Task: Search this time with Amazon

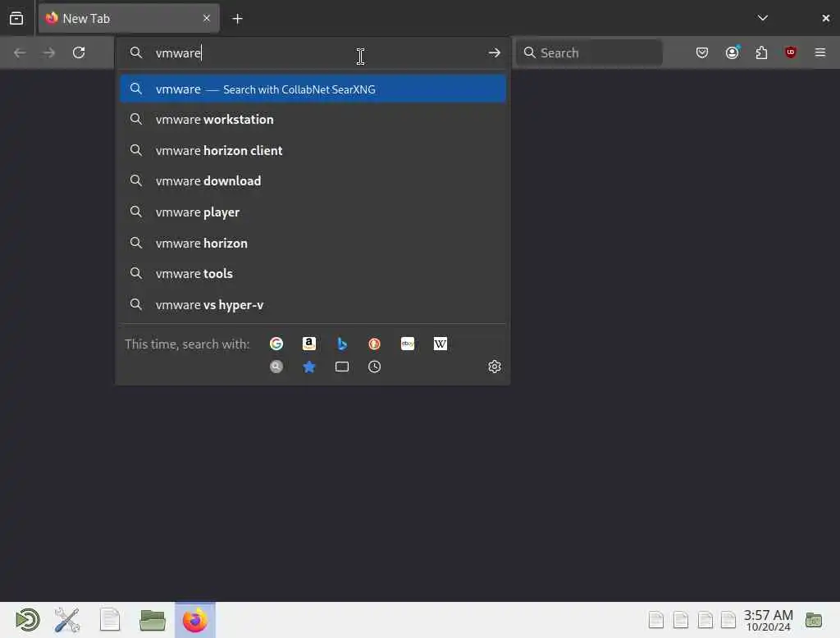Action: point(309,344)
